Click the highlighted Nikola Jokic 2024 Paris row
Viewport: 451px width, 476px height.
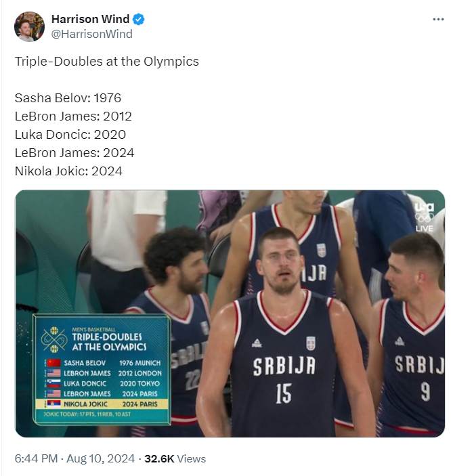(102, 404)
